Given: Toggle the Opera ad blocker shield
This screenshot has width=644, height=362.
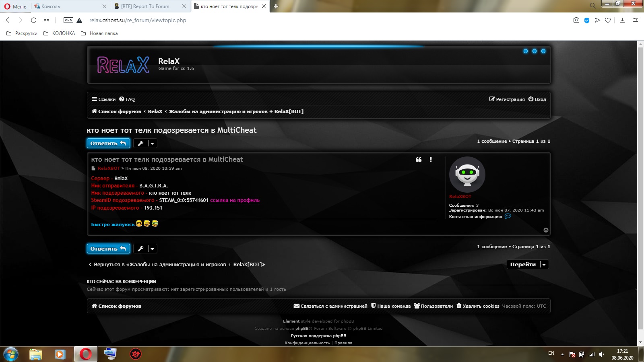Looking at the screenshot, I should point(587,20).
